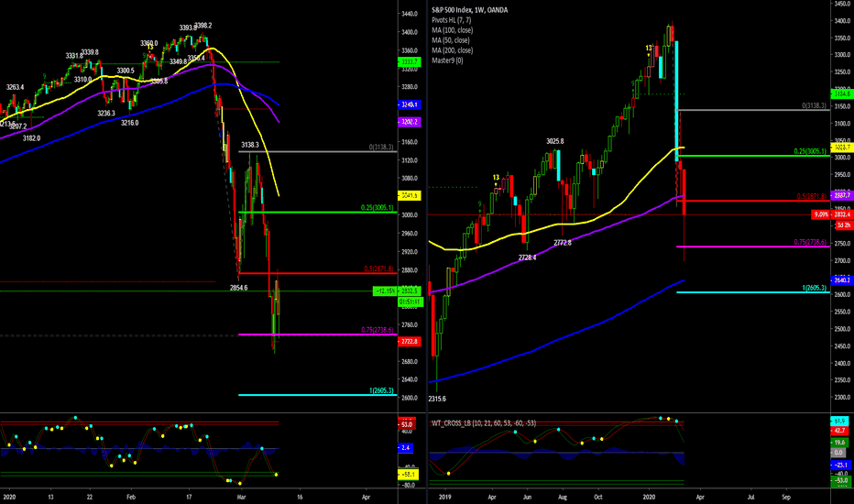This screenshot has height=504, width=854.
Task: Click the 01:51:11 bar countdown label
Action: click(411, 301)
